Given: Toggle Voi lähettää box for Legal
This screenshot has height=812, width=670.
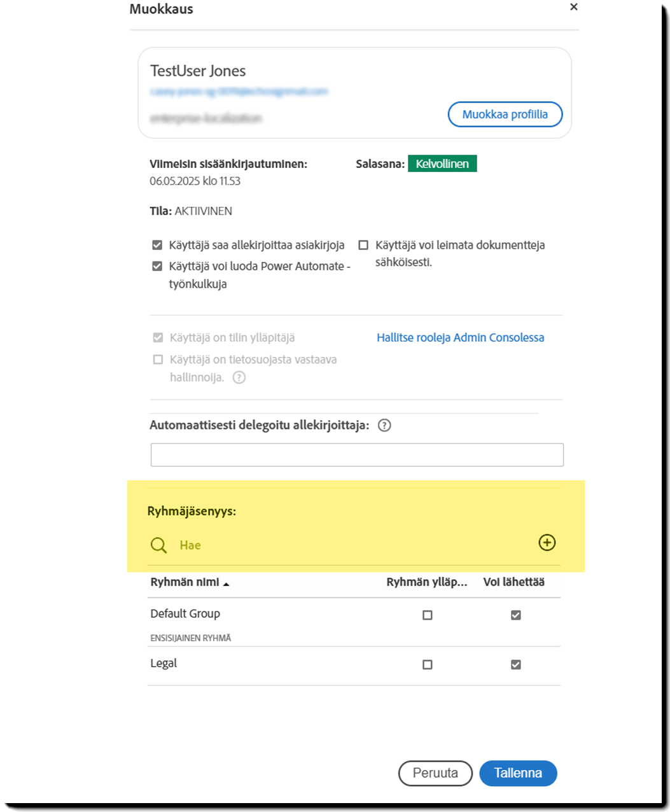Looking at the screenshot, I should pyautogui.click(x=516, y=665).
